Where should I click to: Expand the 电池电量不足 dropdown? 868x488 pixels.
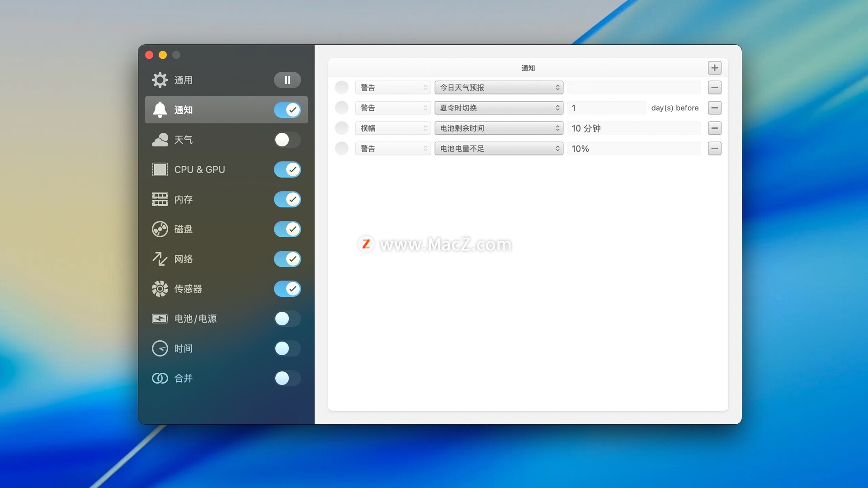499,149
